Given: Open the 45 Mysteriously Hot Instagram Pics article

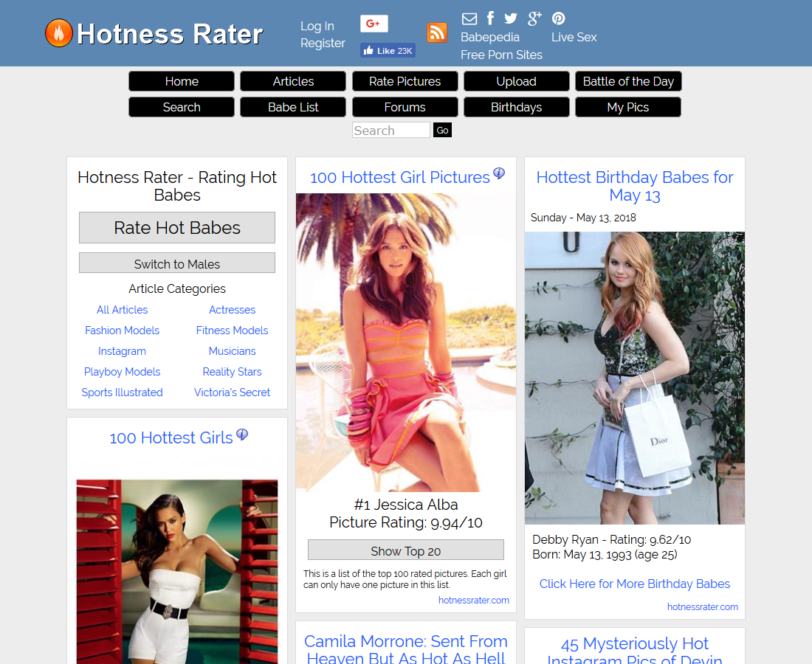Looking at the screenshot, I should 635,651.
